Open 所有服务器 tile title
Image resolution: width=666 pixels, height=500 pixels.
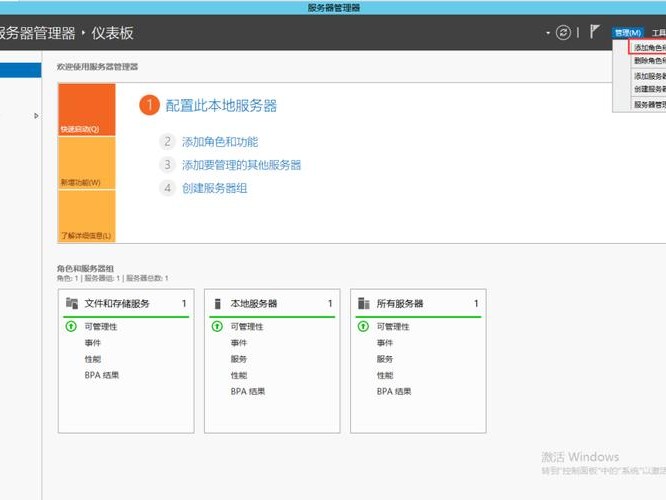(x=400, y=303)
